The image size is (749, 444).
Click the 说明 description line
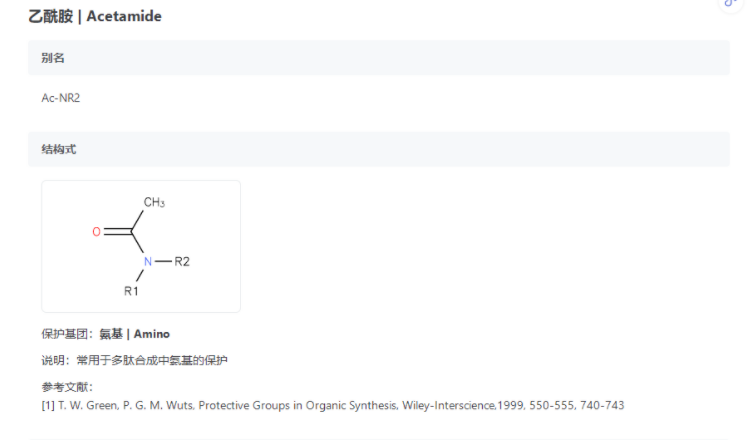click(134, 360)
